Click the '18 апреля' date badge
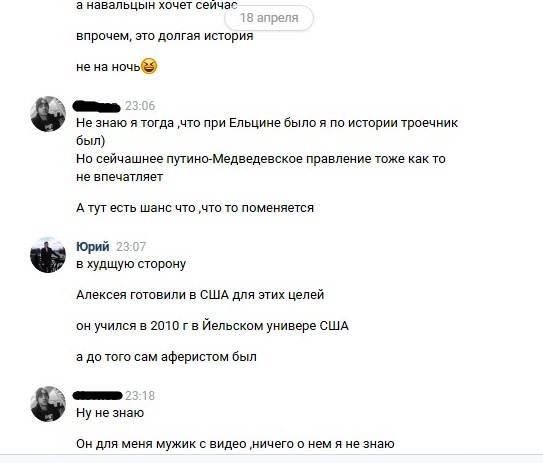The image size is (543, 463). (x=269, y=18)
